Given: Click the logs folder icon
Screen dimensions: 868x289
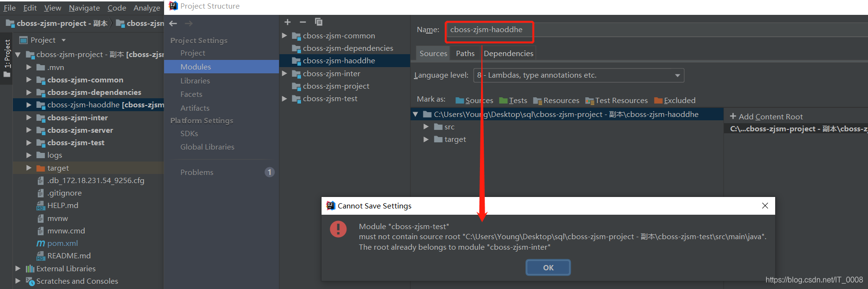Looking at the screenshot, I should [41, 155].
